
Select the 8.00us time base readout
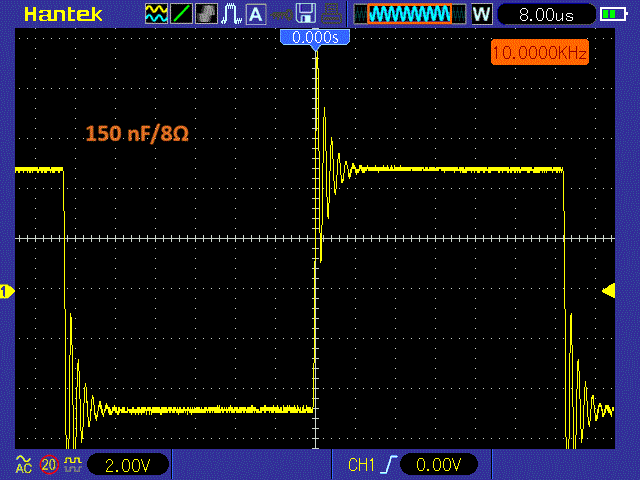pyautogui.click(x=546, y=15)
